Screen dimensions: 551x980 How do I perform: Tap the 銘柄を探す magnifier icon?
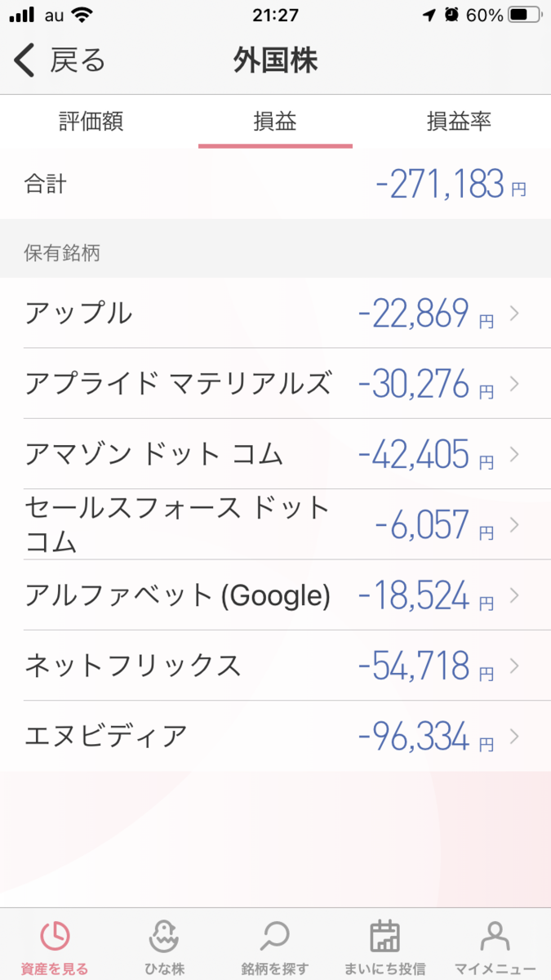pyautogui.click(x=275, y=937)
